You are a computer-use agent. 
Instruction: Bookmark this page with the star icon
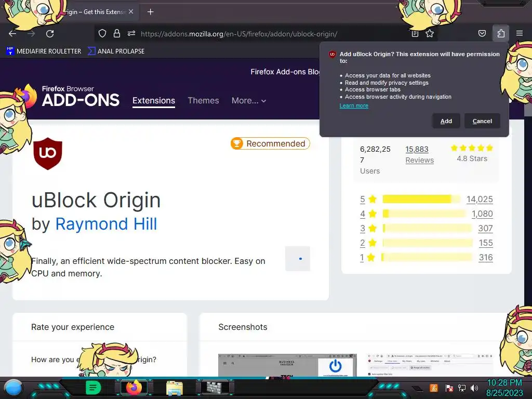click(430, 34)
